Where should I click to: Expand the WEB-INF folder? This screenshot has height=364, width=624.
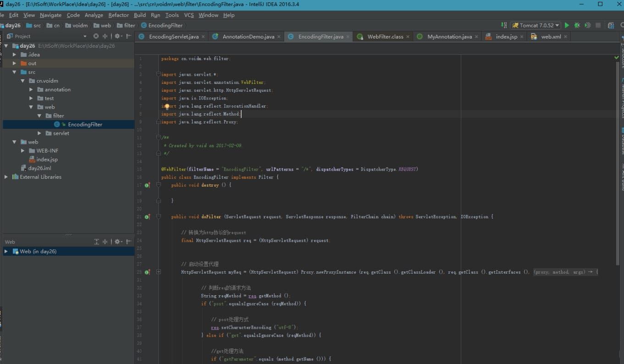click(22, 150)
